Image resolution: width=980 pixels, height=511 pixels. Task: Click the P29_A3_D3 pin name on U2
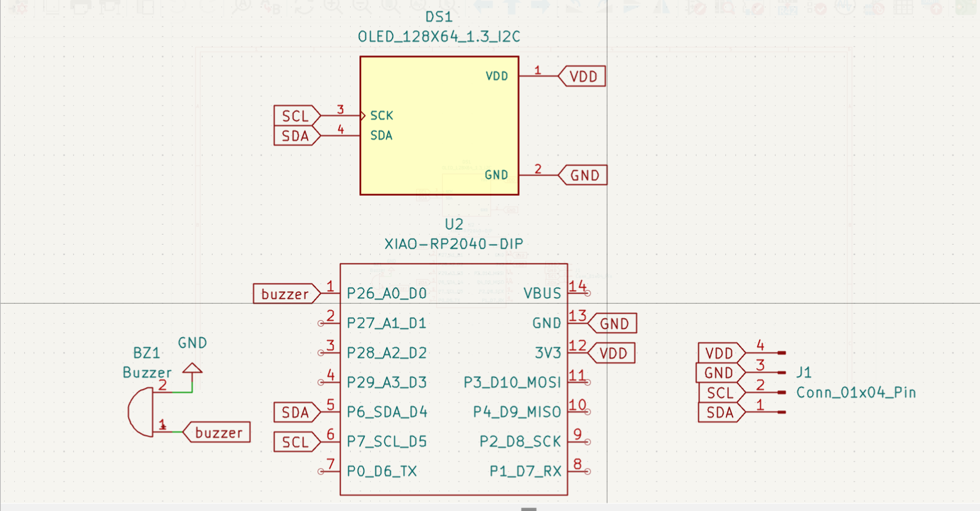click(387, 382)
